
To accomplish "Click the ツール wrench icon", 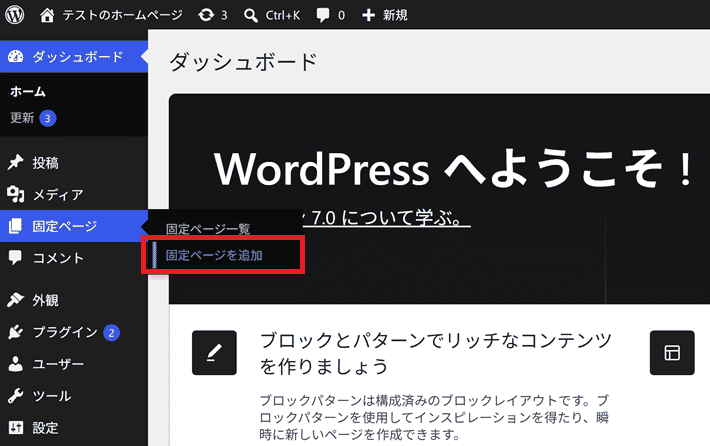I will point(15,396).
